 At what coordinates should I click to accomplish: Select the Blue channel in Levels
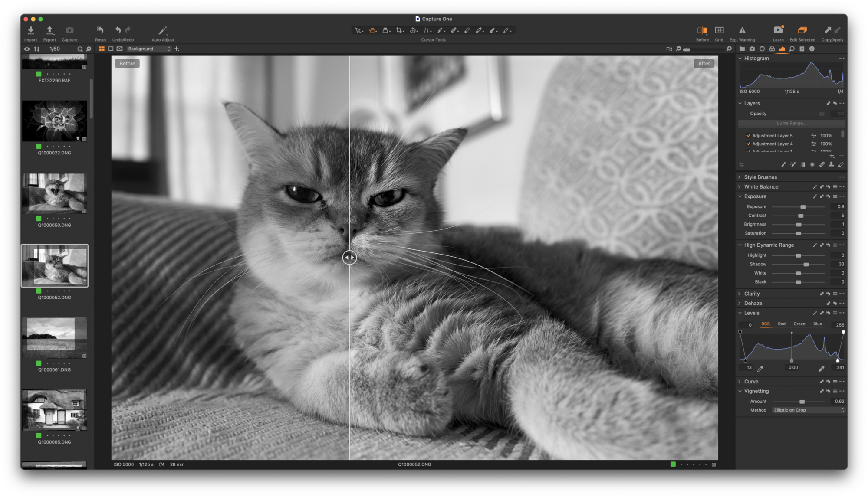818,324
